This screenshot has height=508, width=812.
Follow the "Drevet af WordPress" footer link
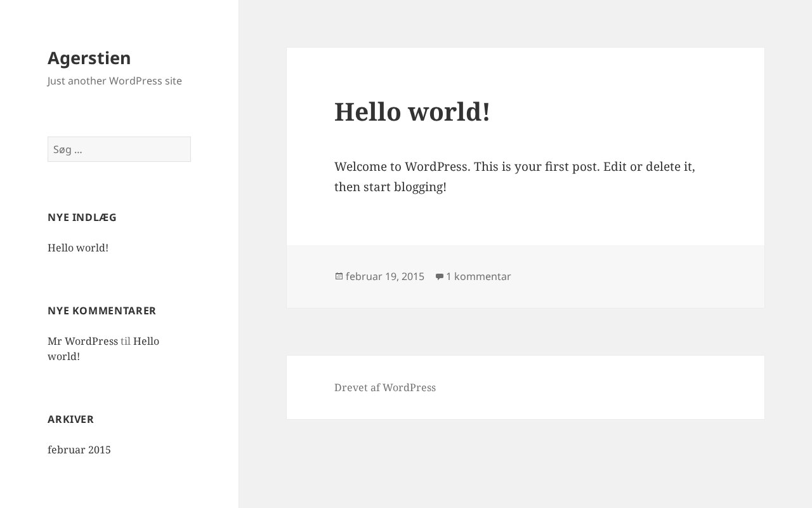point(385,387)
